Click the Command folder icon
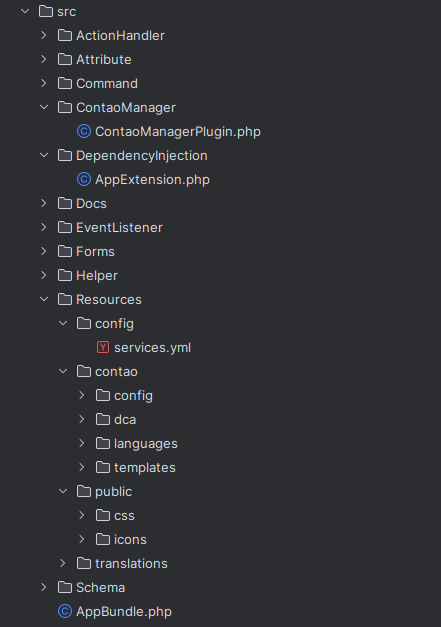Viewport: 441px width, 627px height. (65, 83)
